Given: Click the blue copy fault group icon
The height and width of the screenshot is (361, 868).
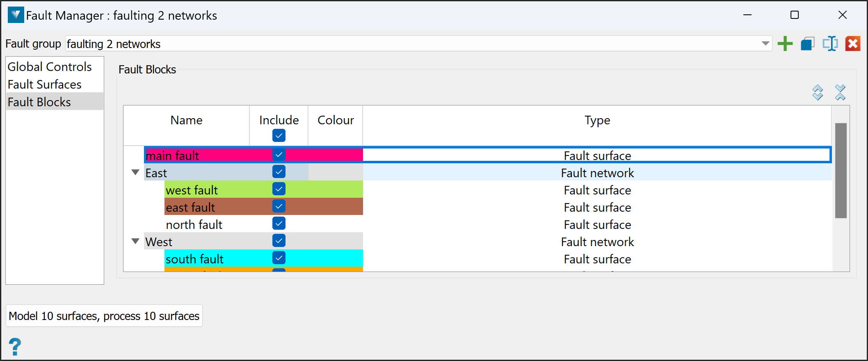Looking at the screenshot, I should click(x=807, y=43).
